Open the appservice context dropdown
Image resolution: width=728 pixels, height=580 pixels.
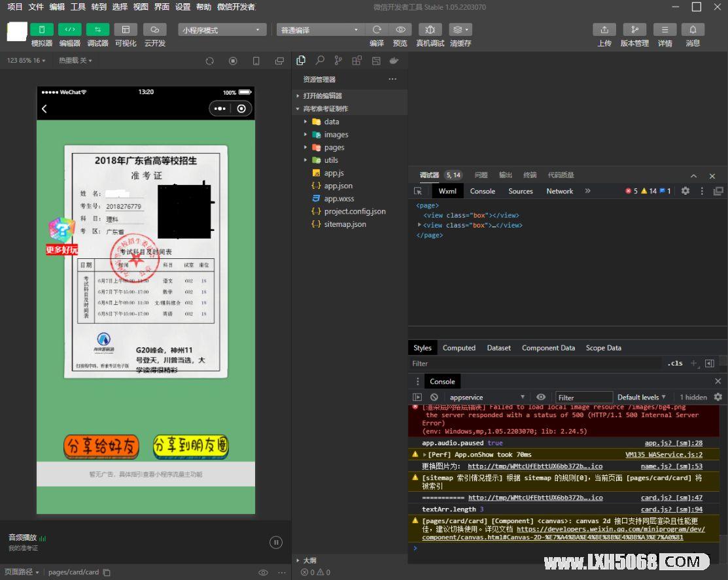tap(487, 397)
